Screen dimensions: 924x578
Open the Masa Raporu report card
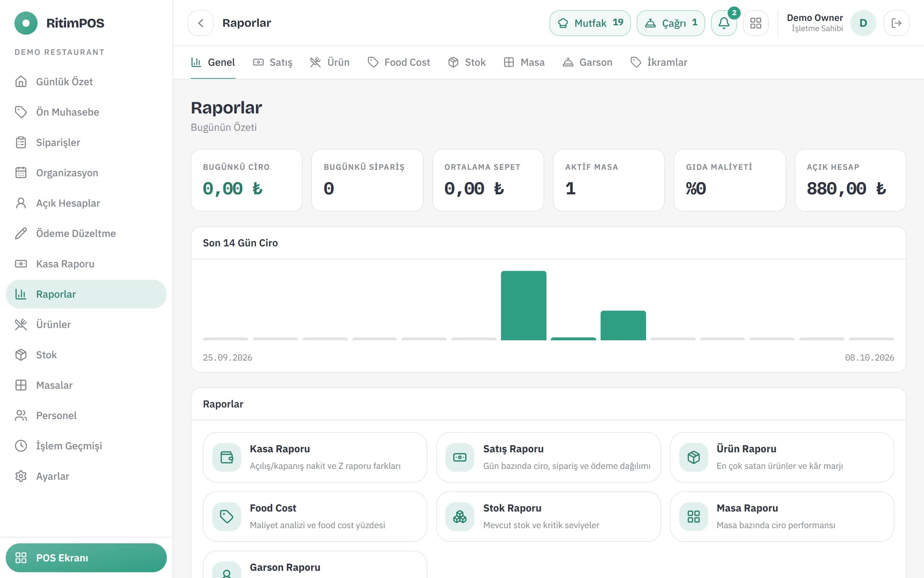782,517
